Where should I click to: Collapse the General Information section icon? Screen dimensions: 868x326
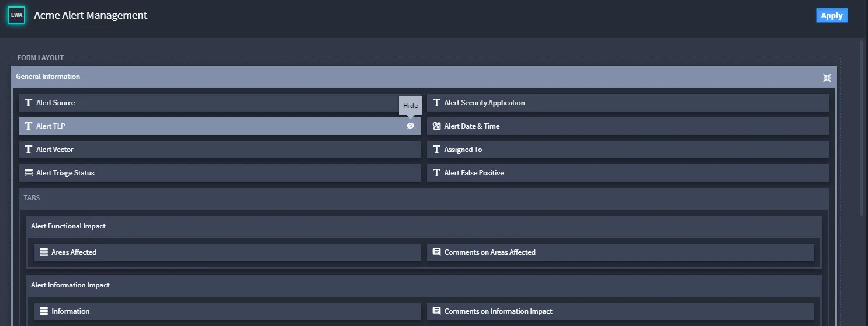(827, 78)
